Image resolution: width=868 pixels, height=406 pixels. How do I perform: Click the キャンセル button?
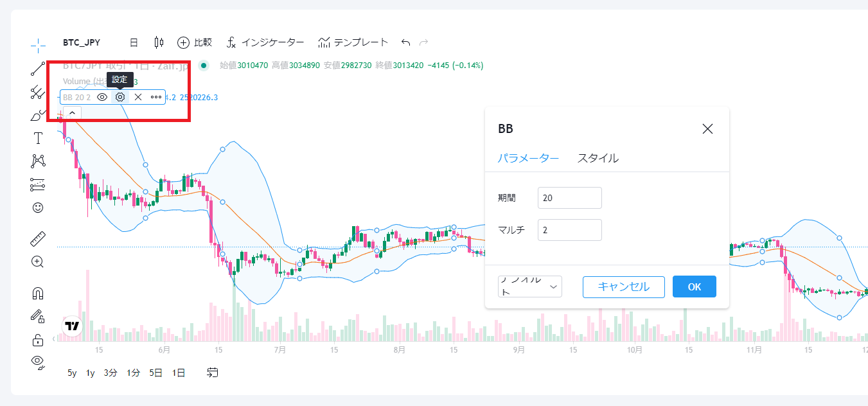click(623, 287)
